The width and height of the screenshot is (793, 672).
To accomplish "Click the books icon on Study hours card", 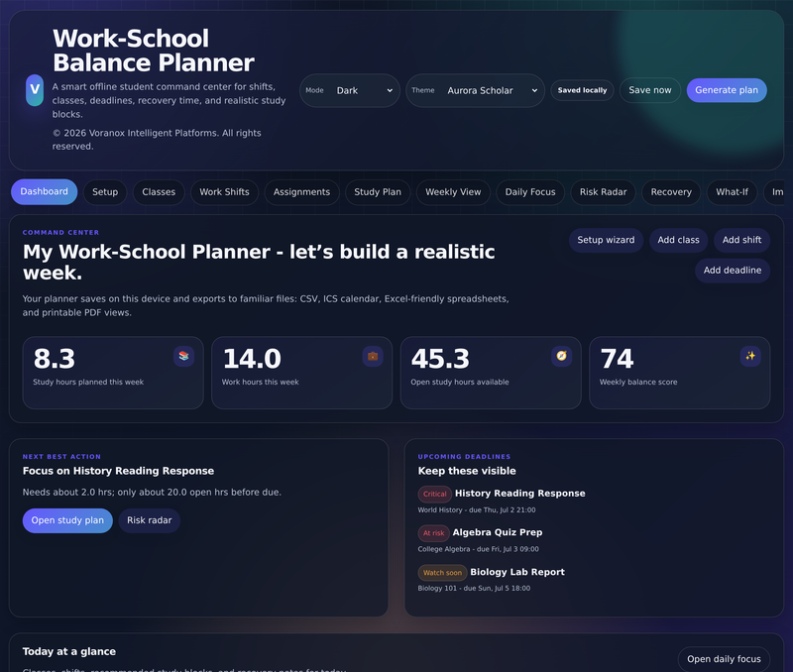I will point(183,356).
